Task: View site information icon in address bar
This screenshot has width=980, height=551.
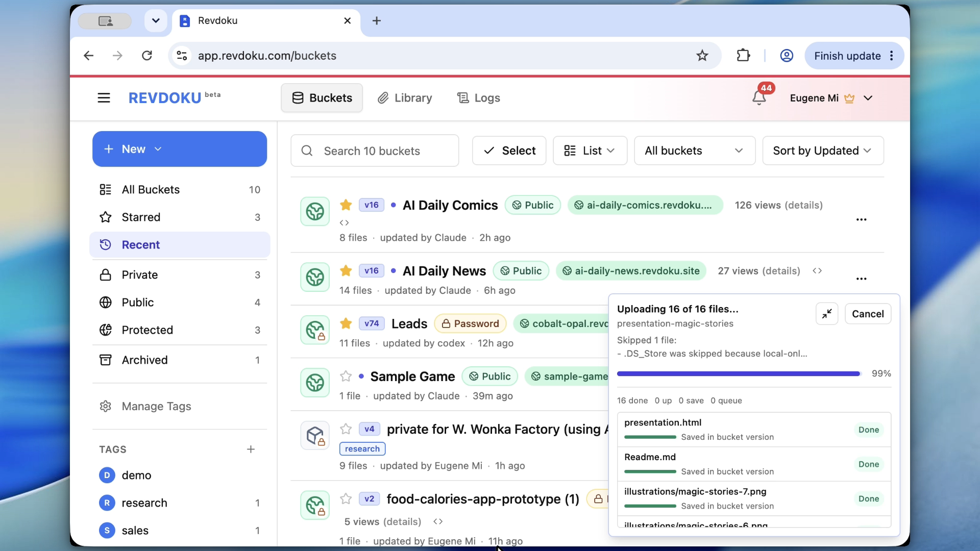Action: (182, 56)
